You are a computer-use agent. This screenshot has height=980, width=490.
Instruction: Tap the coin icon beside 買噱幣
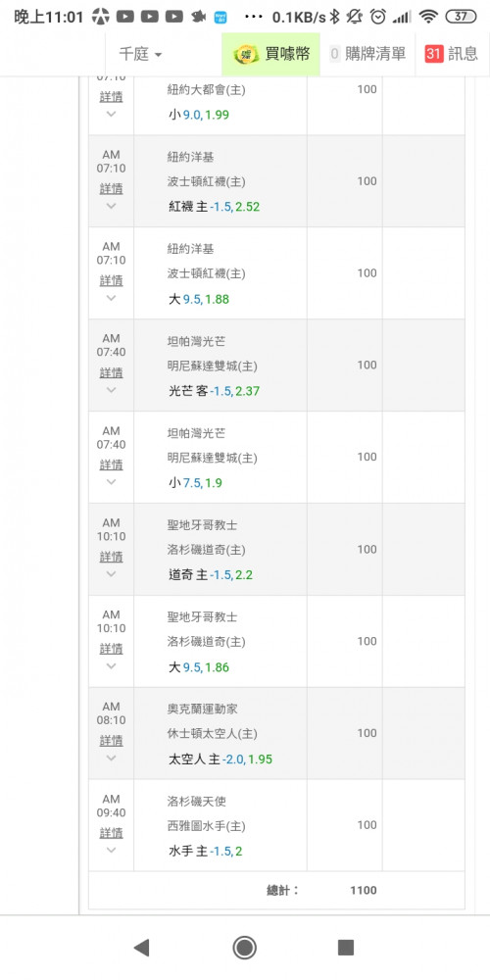246,54
